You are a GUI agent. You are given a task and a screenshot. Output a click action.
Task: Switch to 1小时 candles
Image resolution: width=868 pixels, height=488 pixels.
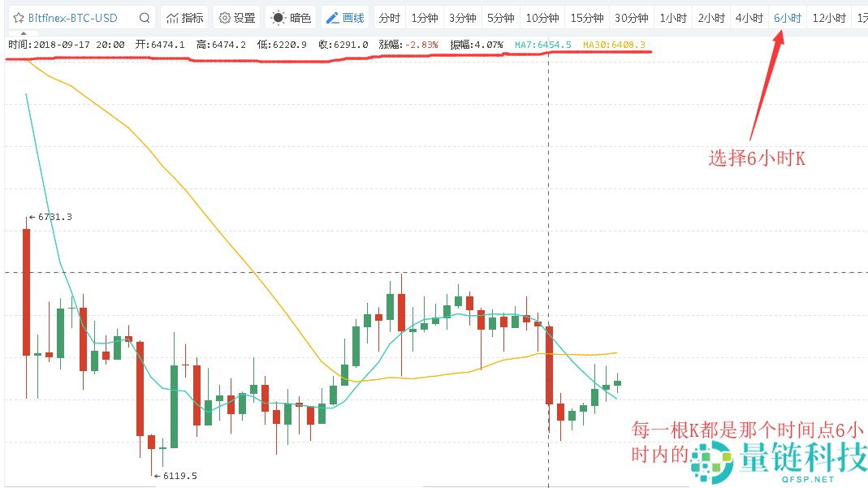[673, 18]
